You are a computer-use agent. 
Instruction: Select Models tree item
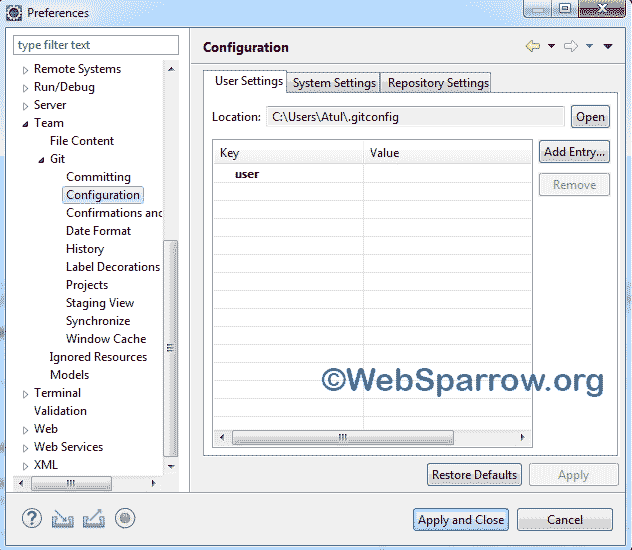pos(69,375)
